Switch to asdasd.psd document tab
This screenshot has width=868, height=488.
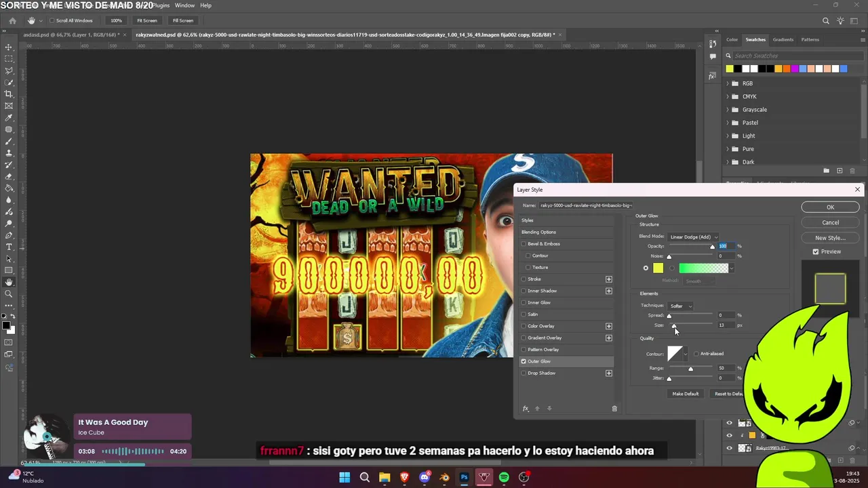coord(71,35)
